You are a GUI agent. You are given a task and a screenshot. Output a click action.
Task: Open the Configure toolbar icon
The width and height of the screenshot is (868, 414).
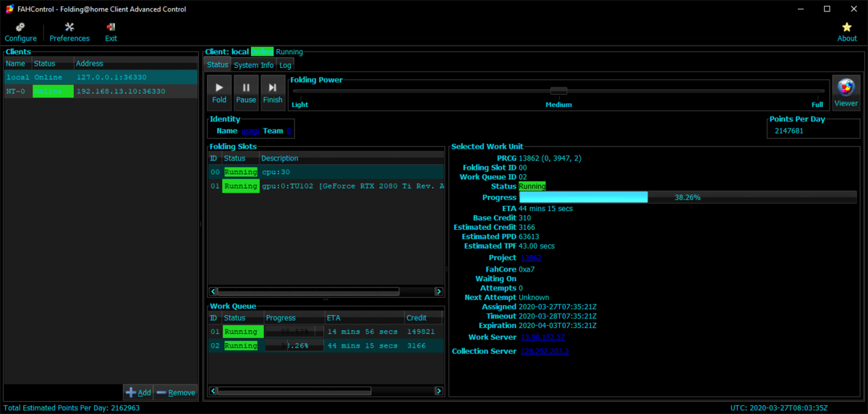pos(20,33)
